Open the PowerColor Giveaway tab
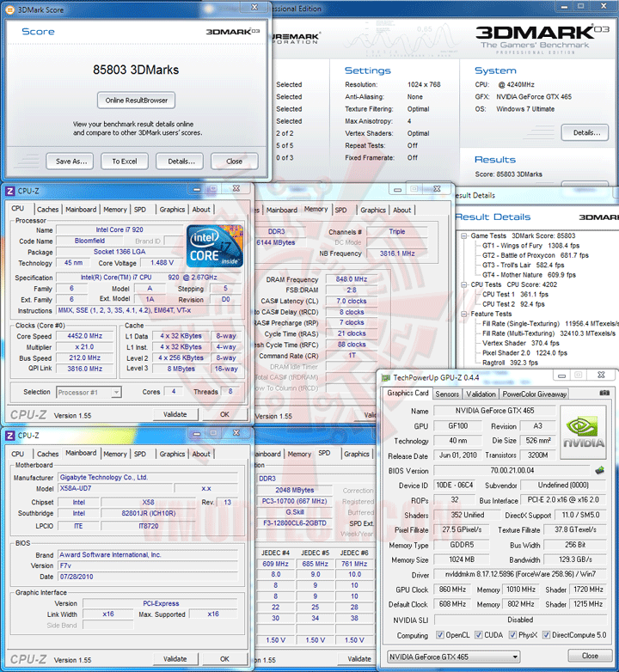619x672 pixels. pyautogui.click(x=534, y=394)
